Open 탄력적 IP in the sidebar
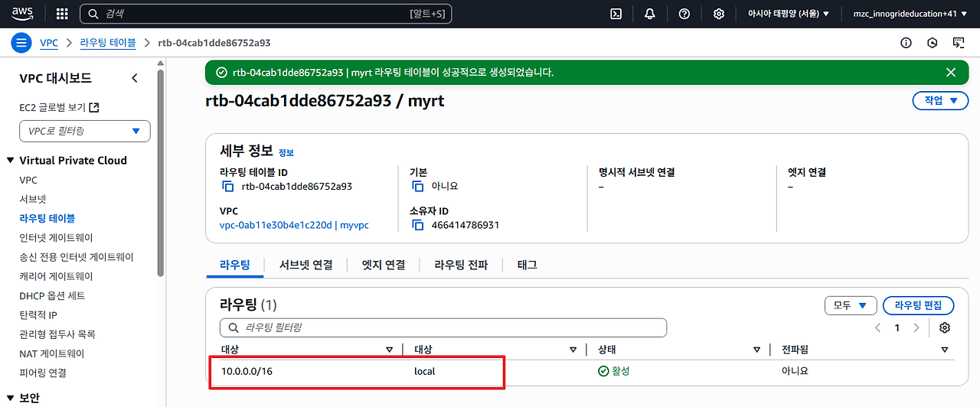980x407 pixels. (38, 314)
